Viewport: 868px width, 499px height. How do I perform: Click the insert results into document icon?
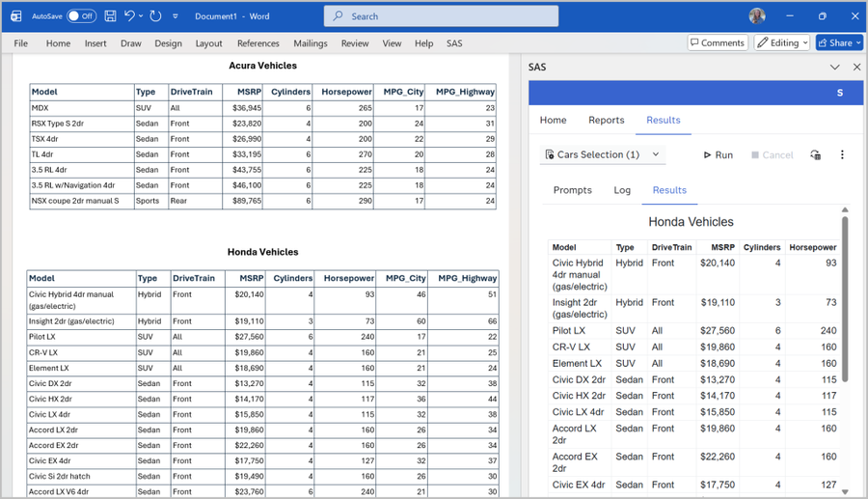[x=815, y=155]
